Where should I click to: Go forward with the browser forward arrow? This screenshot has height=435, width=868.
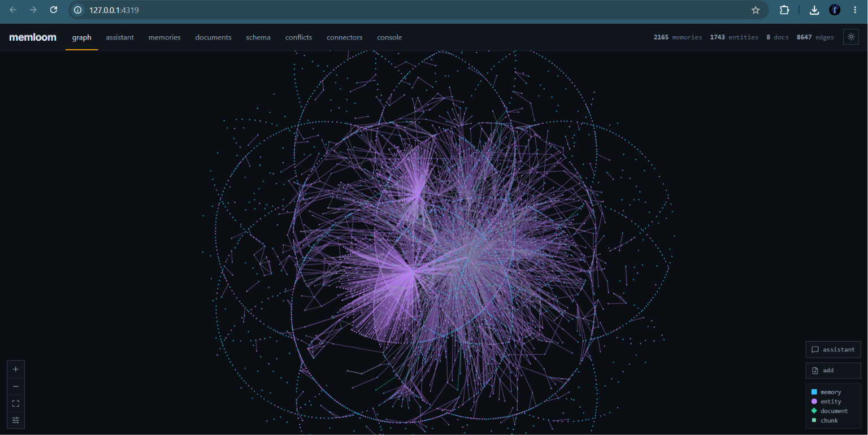[33, 10]
